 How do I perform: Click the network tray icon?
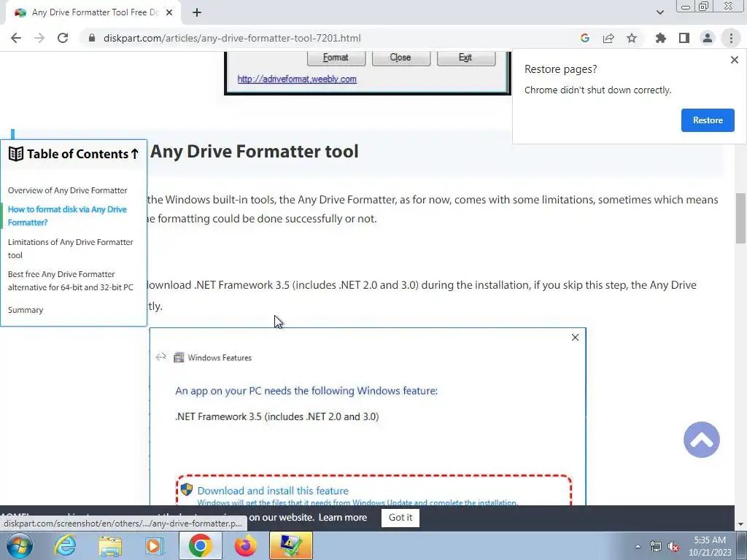[656, 546]
